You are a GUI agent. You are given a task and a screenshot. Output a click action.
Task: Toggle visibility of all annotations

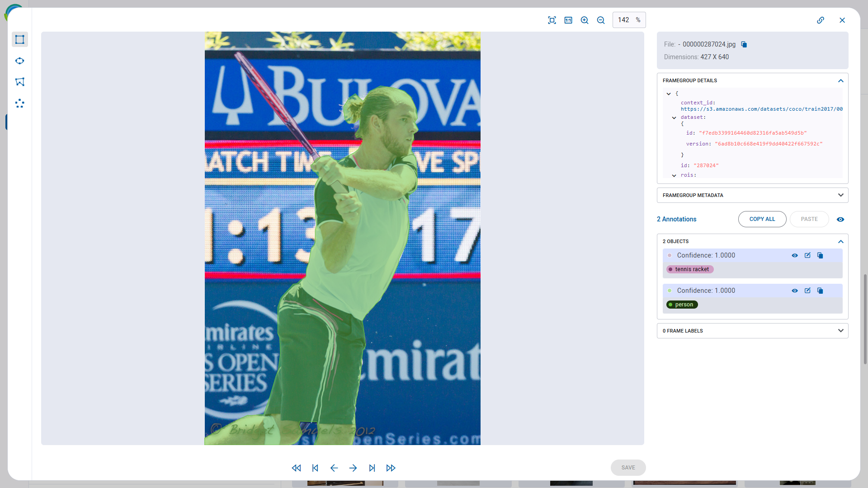pos(840,219)
